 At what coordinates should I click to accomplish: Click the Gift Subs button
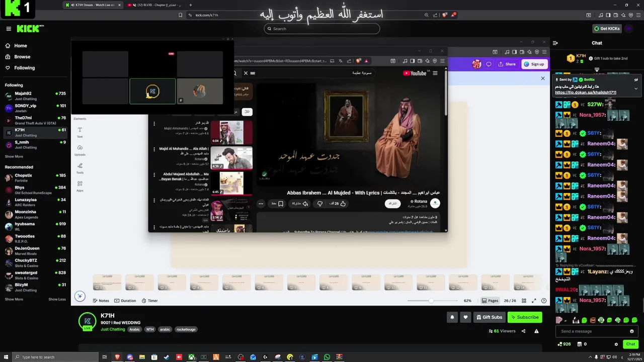489,317
